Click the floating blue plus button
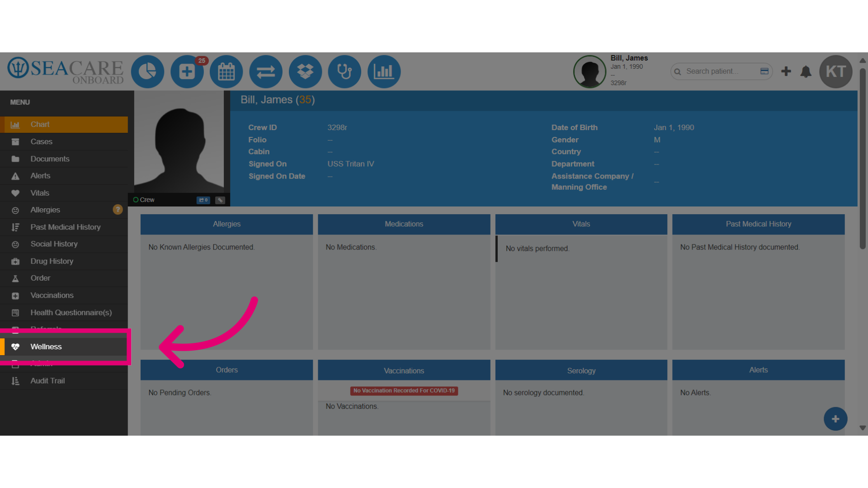 (x=835, y=419)
